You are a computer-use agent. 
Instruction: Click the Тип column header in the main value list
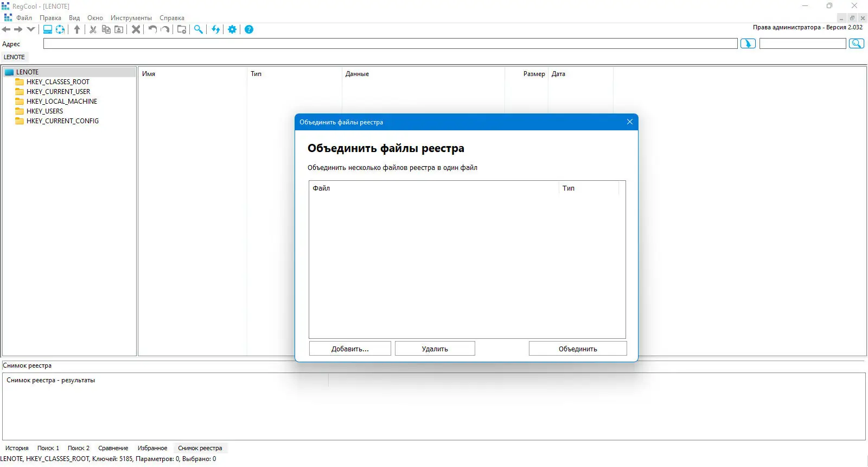[x=295, y=74]
